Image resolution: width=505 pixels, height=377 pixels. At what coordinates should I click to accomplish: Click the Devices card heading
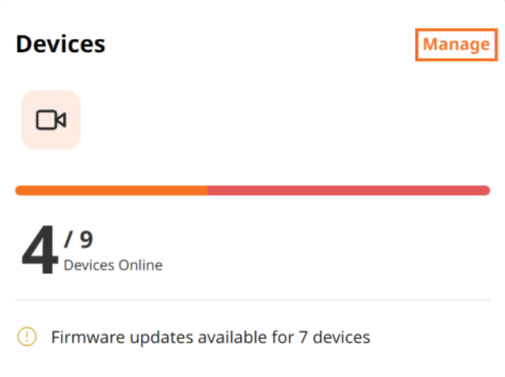click(60, 44)
